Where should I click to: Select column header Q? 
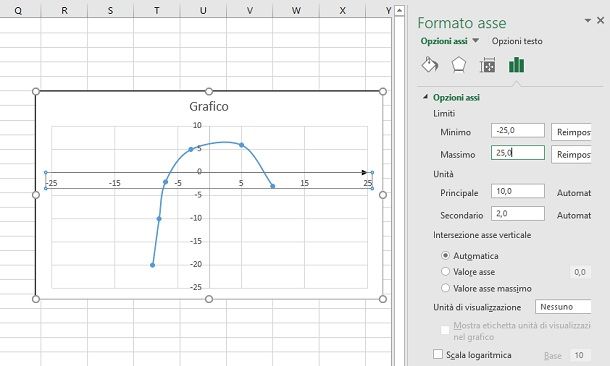pyautogui.click(x=18, y=11)
